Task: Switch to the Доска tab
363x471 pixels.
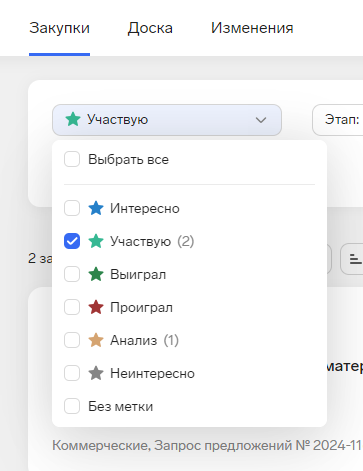Action: 150,28
